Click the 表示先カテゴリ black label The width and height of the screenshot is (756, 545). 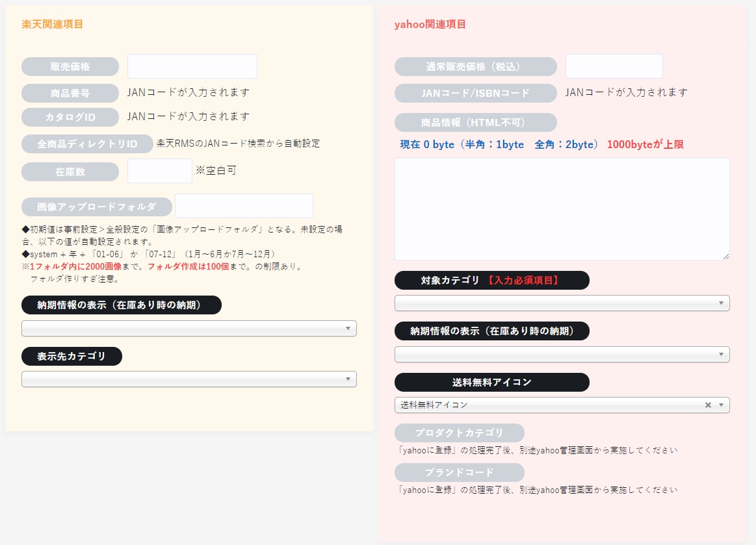click(72, 356)
